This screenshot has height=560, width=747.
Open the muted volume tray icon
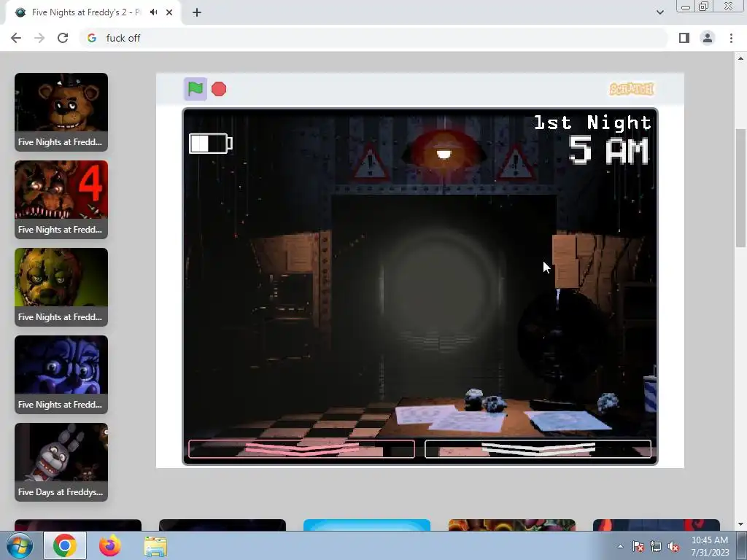pos(673,547)
